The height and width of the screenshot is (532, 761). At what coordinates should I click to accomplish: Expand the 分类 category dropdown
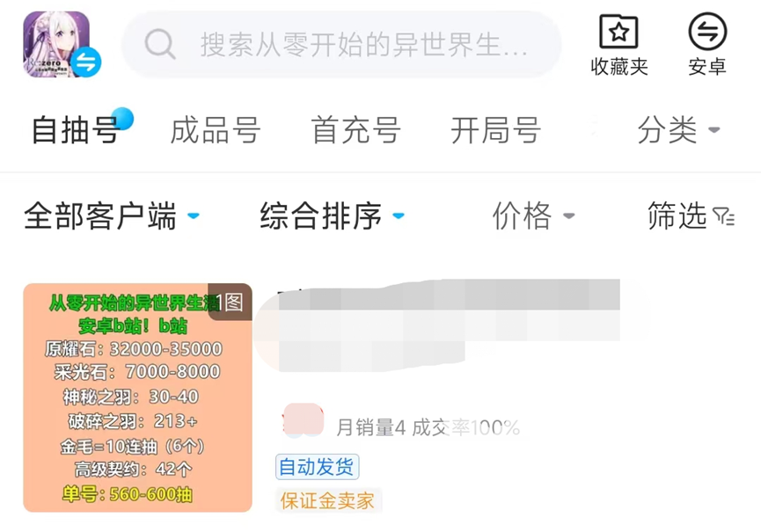[x=678, y=130]
